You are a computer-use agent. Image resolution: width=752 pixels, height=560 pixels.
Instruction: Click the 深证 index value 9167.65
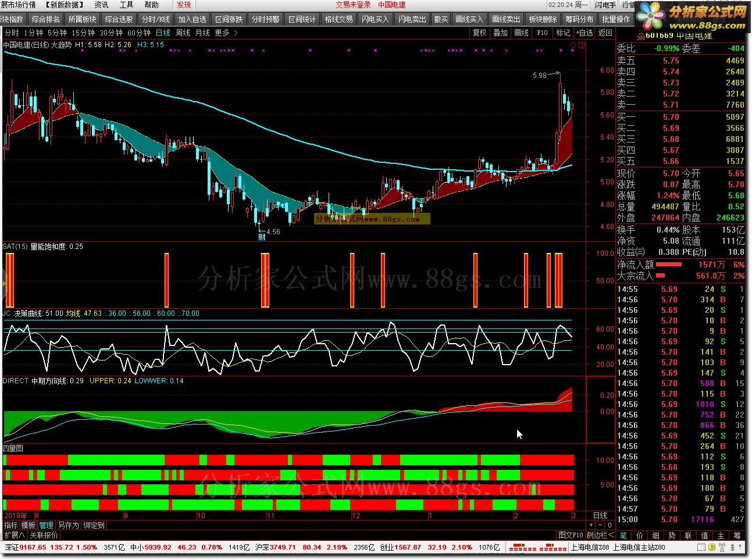coord(33,547)
